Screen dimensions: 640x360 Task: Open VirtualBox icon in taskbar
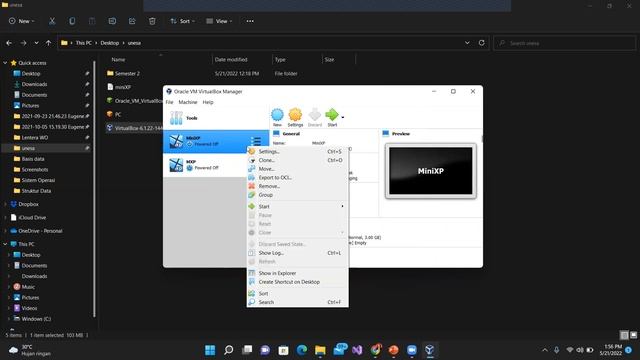pyautogui.click(x=429, y=350)
